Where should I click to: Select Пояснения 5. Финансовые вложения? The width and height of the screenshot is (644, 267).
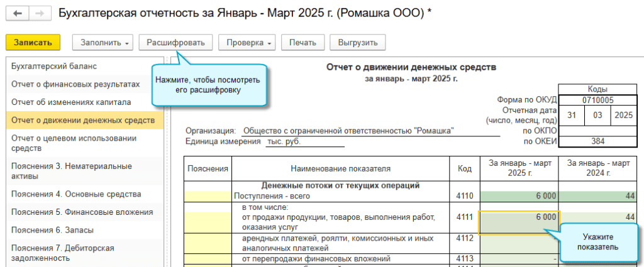(x=82, y=212)
